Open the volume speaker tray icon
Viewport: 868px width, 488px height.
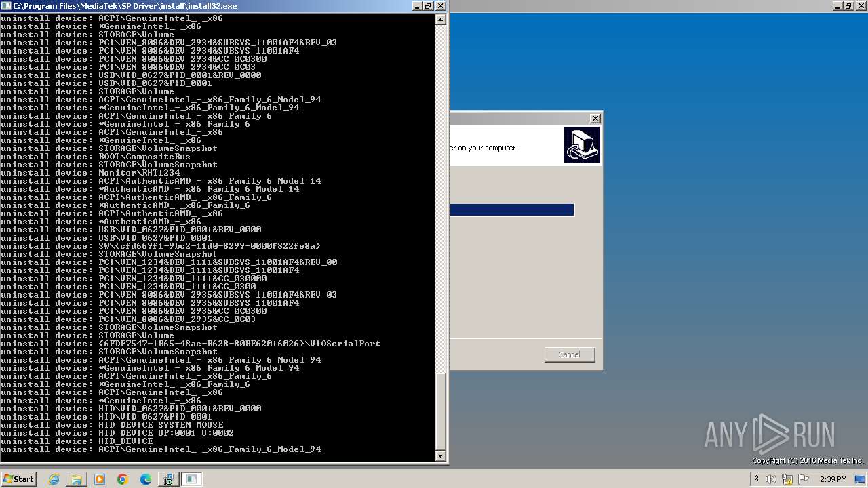tap(771, 479)
